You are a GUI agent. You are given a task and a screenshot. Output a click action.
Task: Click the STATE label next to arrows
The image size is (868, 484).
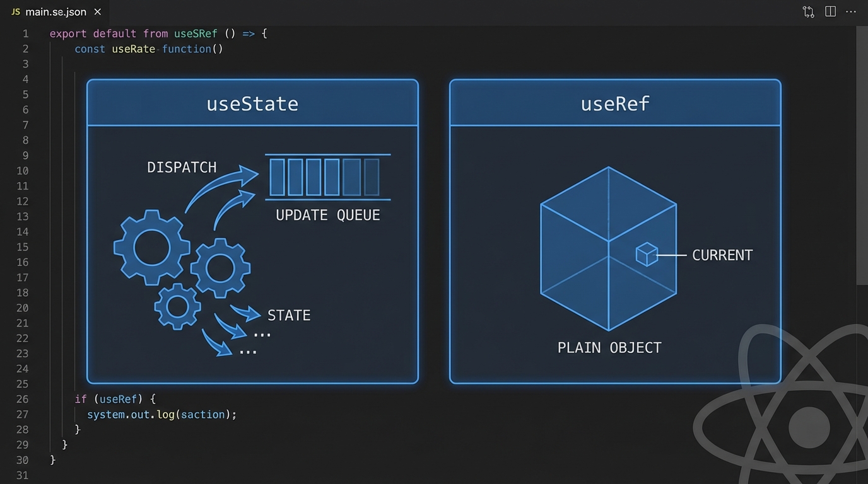(289, 315)
